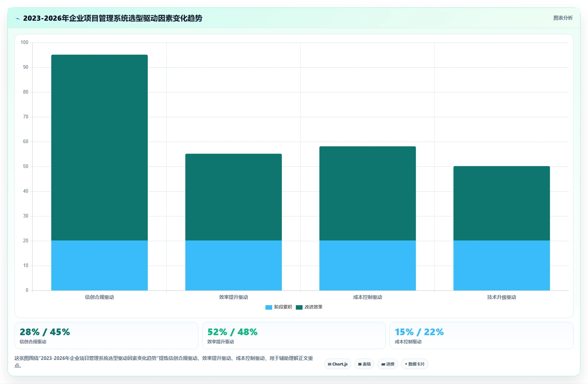
Task: Click the teal 改进效果 bar segment for 成本控制驱动
Action: point(367,193)
